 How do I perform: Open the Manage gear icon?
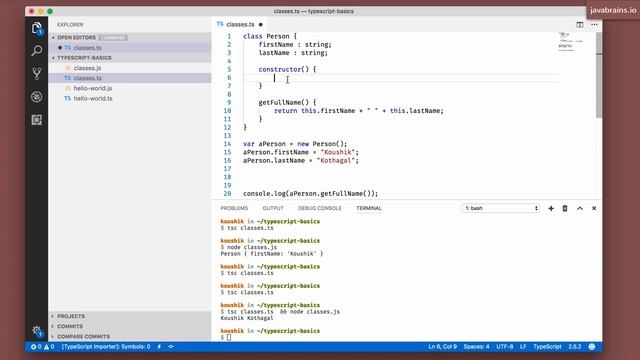37,331
